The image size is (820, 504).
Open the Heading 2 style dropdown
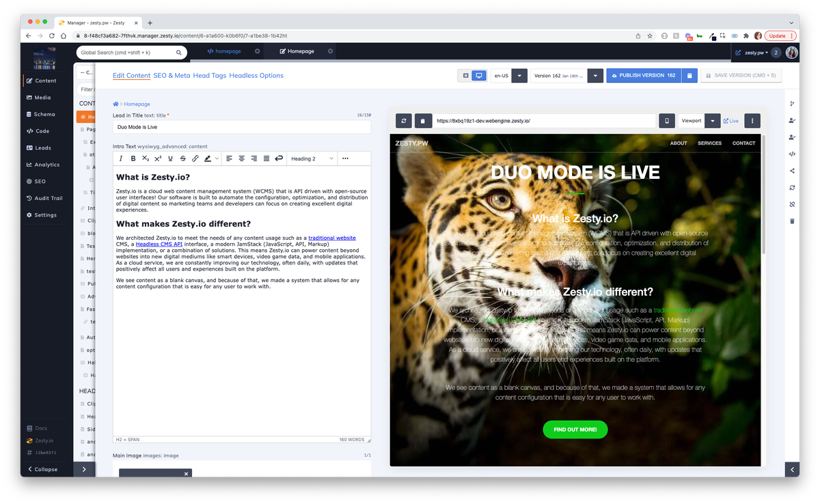(312, 158)
